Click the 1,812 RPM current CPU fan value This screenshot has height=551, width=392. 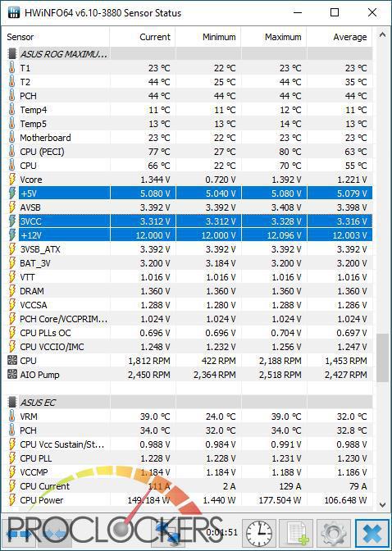click(149, 361)
